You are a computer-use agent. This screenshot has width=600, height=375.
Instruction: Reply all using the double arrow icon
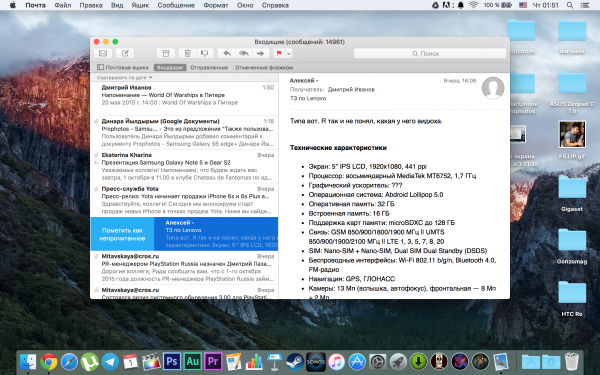244,54
